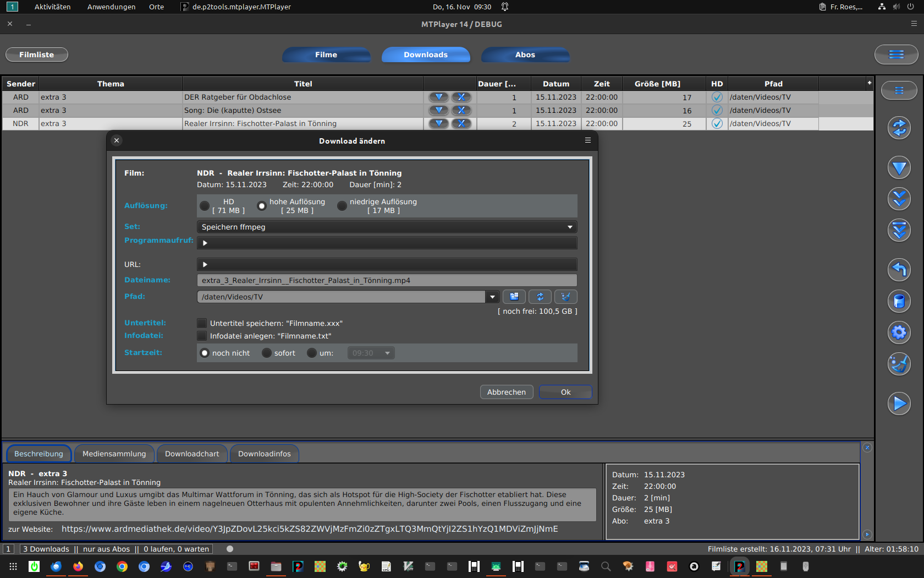The image size is (924, 578).
Task: Select the HD 71 MB resolution radio button
Action: pyautogui.click(x=205, y=206)
